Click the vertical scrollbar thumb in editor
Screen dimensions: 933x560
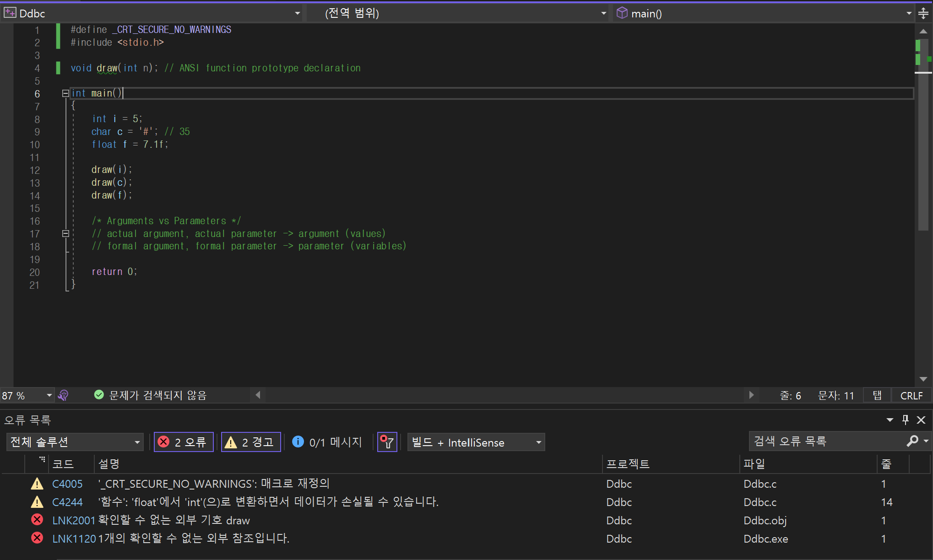pyautogui.click(x=923, y=135)
